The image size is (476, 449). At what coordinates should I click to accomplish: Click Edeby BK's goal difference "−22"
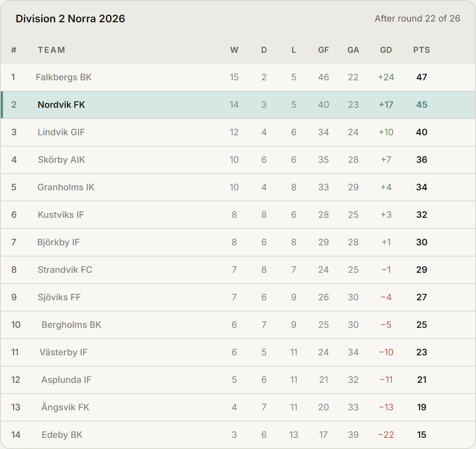pyautogui.click(x=386, y=435)
